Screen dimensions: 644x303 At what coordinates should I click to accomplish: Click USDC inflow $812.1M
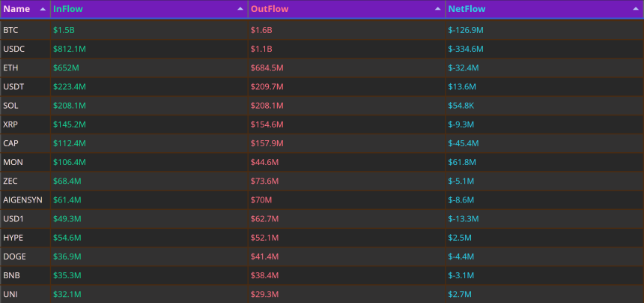pos(70,49)
